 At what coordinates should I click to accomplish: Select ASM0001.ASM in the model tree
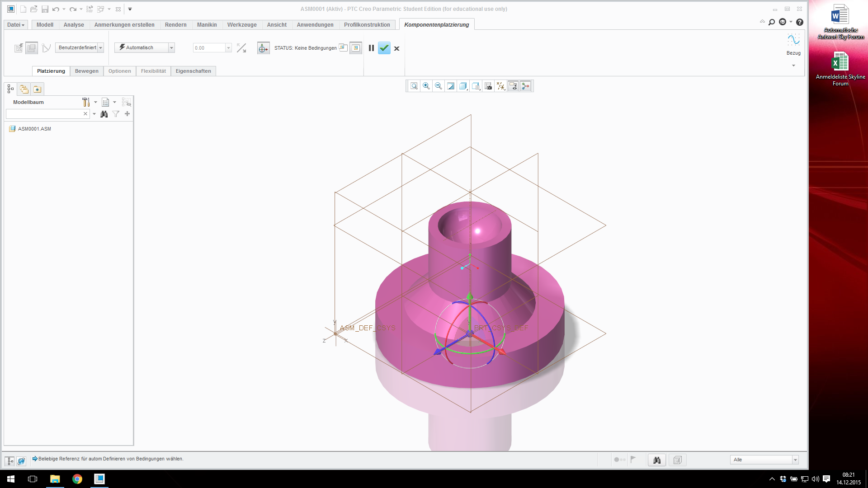(34, 129)
